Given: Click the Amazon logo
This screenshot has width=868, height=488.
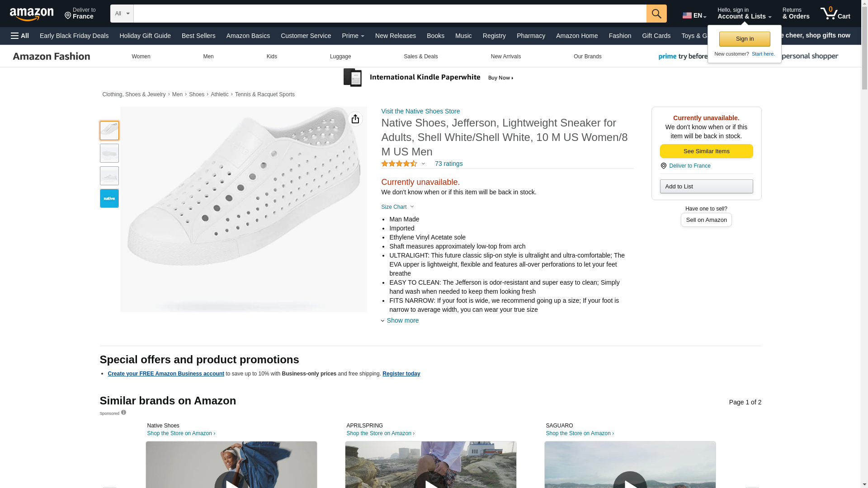Looking at the screenshot, I should pyautogui.click(x=32, y=14).
